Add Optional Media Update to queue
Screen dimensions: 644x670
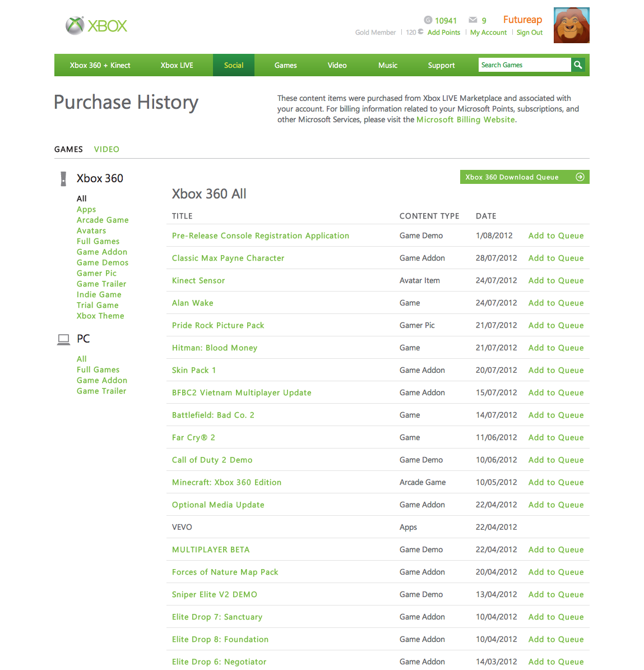tap(556, 505)
